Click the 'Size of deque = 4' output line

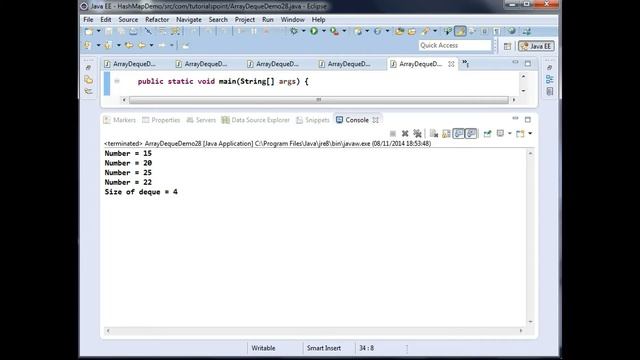141,192
